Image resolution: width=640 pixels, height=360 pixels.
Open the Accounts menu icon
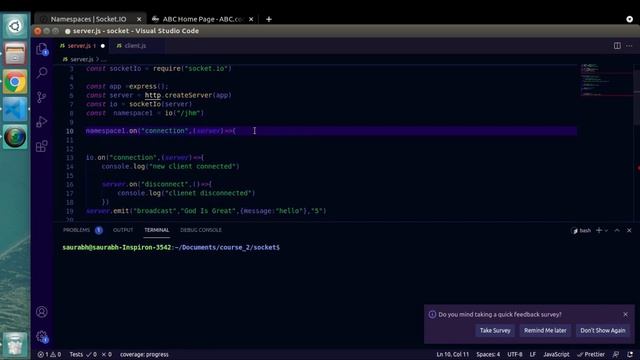[42, 312]
